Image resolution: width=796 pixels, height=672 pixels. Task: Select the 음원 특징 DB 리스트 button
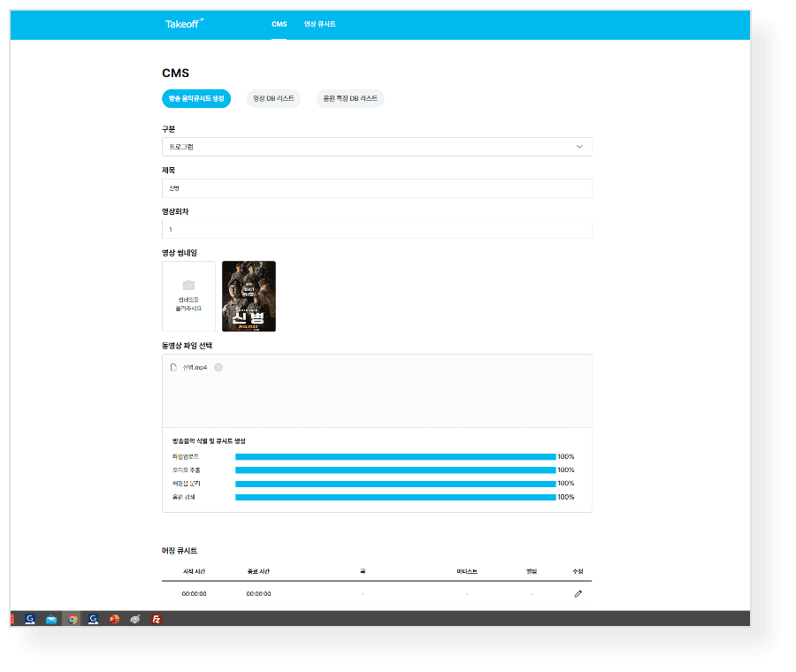point(350,99)
